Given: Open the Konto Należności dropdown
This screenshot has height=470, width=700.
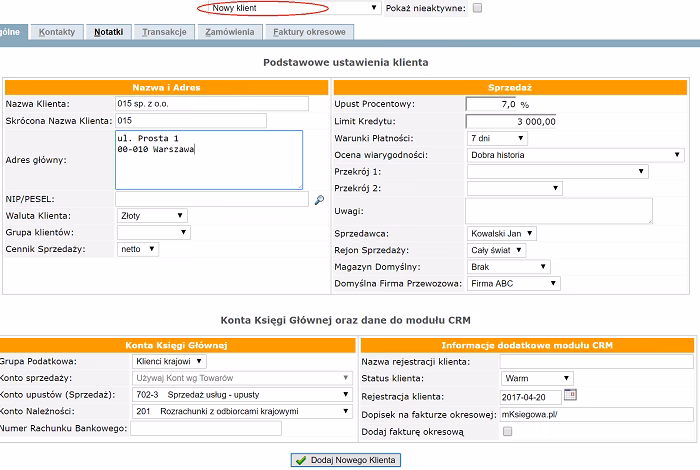Looking at the screenshot, I should tap(242, 411).
